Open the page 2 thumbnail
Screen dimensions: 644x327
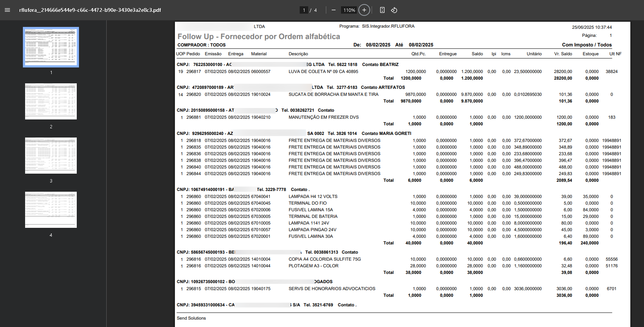point(51,101)
